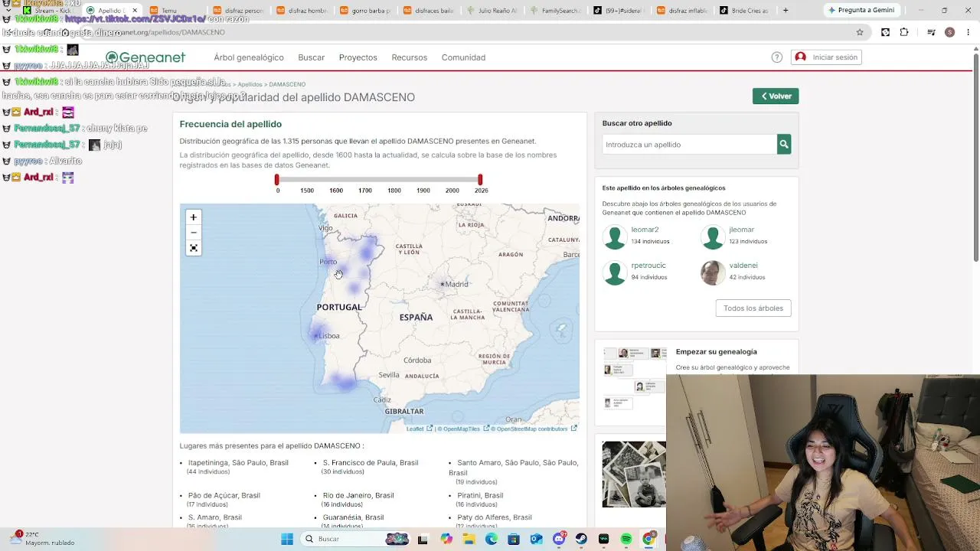This screenshot has height=551, width=980.
Task: Zoom out on the map
Action: point(194,233)
